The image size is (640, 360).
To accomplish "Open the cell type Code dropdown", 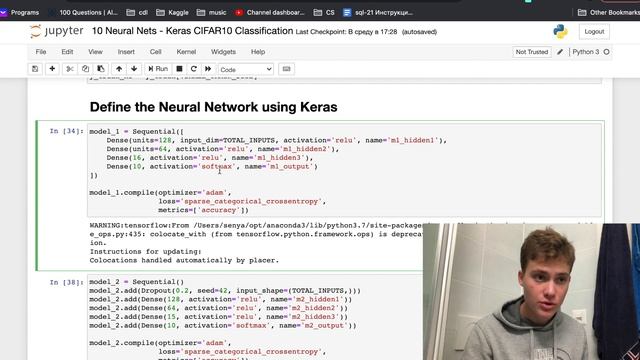I will click(x=246, y=69).
